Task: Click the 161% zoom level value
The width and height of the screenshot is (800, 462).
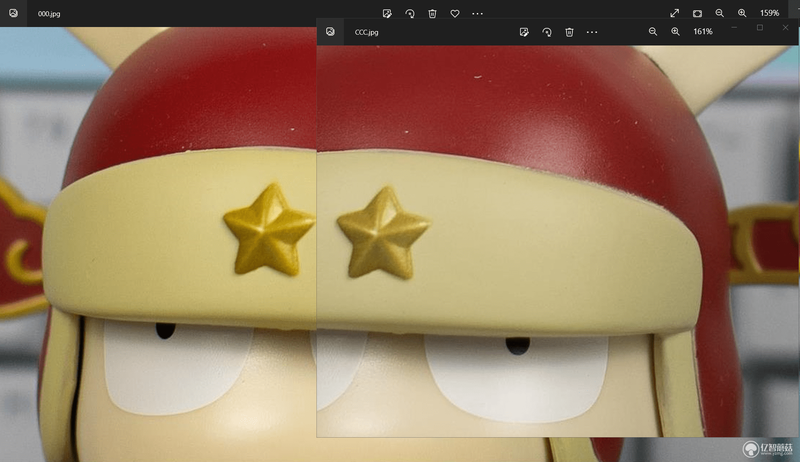Action: [703, 32]
